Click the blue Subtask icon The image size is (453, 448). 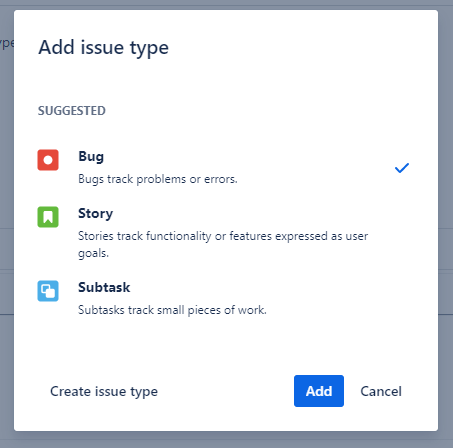coord(48,291)
